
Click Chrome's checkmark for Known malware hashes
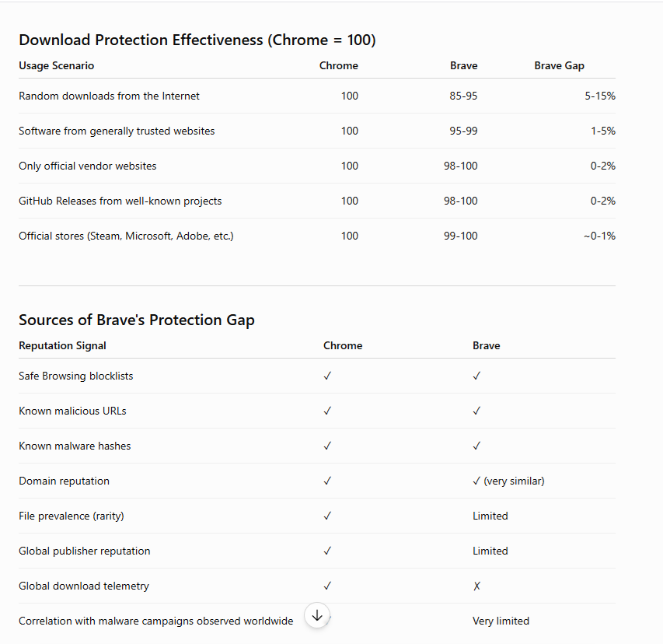[x=327, y=446]
